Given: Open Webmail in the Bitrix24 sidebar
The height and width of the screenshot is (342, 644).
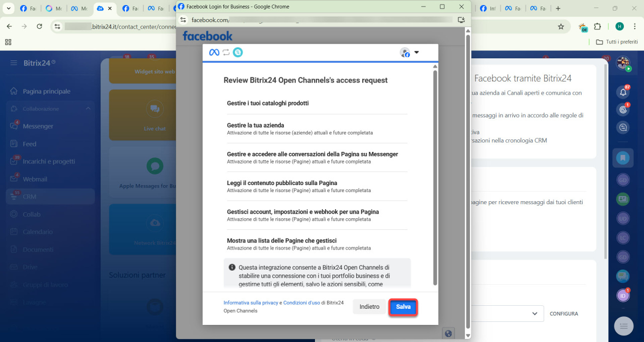Looking at the screenshot, I should (x=35, y=179).
